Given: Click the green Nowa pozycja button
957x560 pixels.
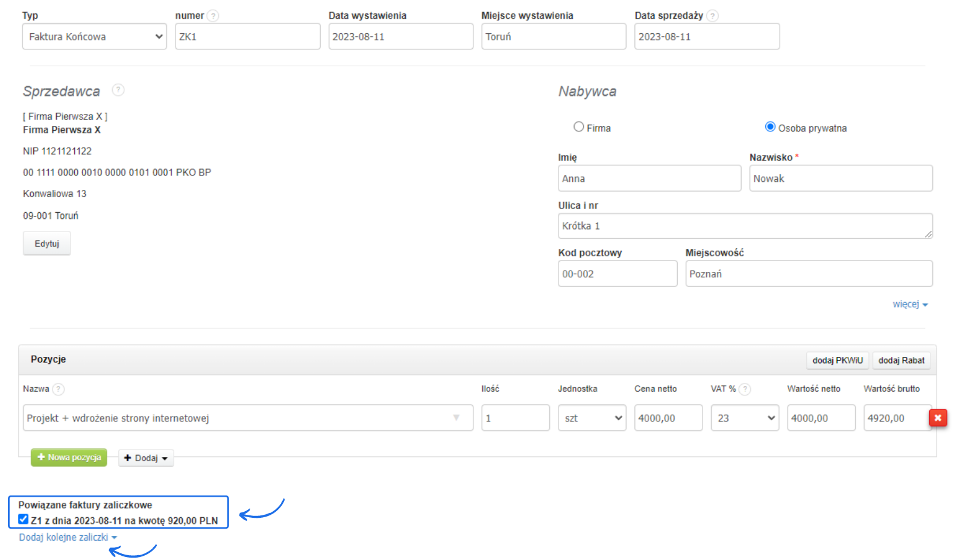Looking at the screenshot, I should pos(69,458).
